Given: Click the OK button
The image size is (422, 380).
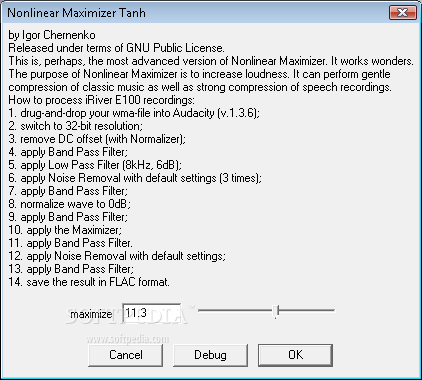Looking at the screenshot, I should [x=295, y=355].
